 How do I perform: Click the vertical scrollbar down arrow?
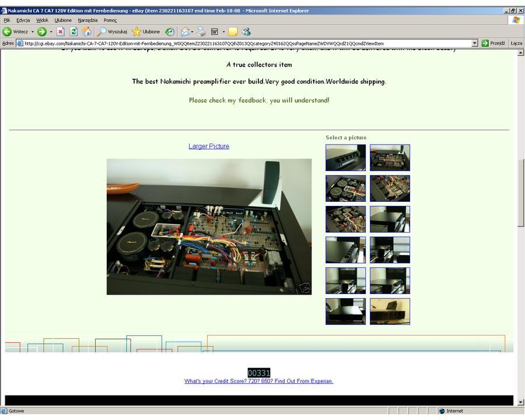click(521, 402)
